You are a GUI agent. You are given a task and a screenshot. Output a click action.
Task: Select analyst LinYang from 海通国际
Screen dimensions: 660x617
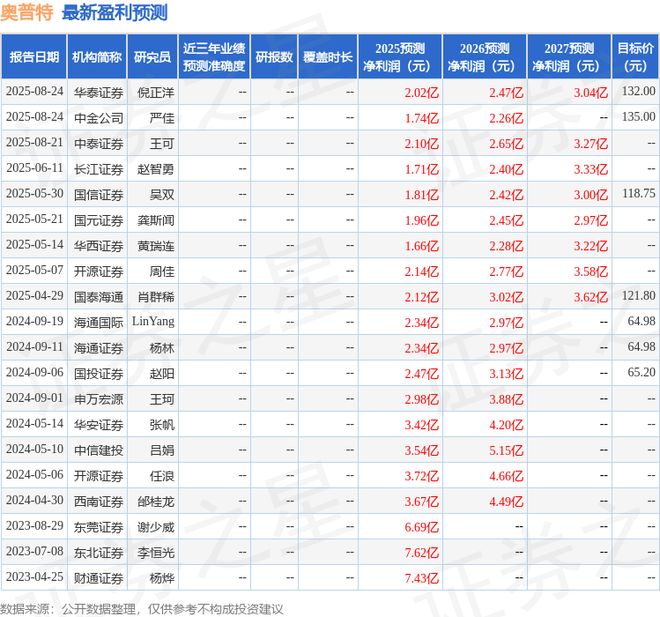153,321
